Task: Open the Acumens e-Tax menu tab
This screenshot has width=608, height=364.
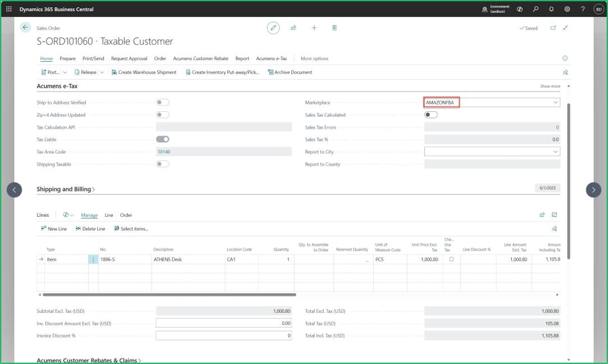Action: click(x=271, y=58)
